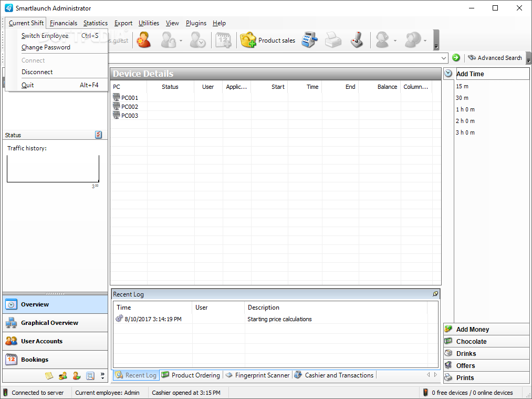Open the Plugins menu

(x=196, y=23)
